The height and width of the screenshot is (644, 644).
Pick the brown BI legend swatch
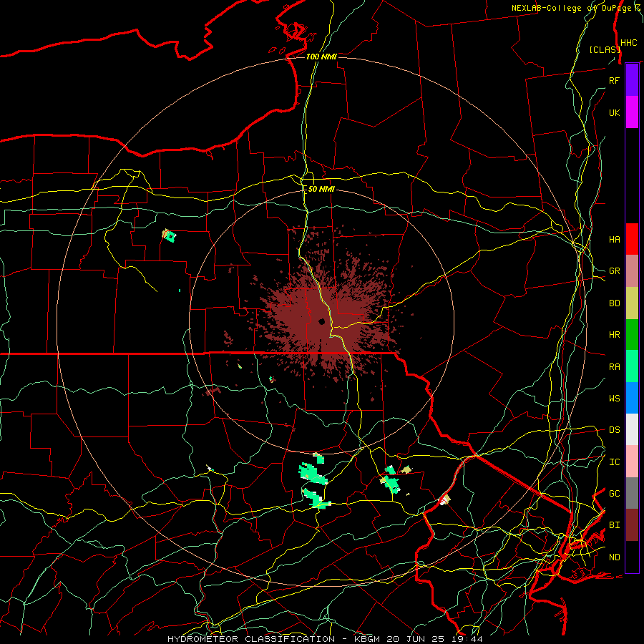point(632,525)
